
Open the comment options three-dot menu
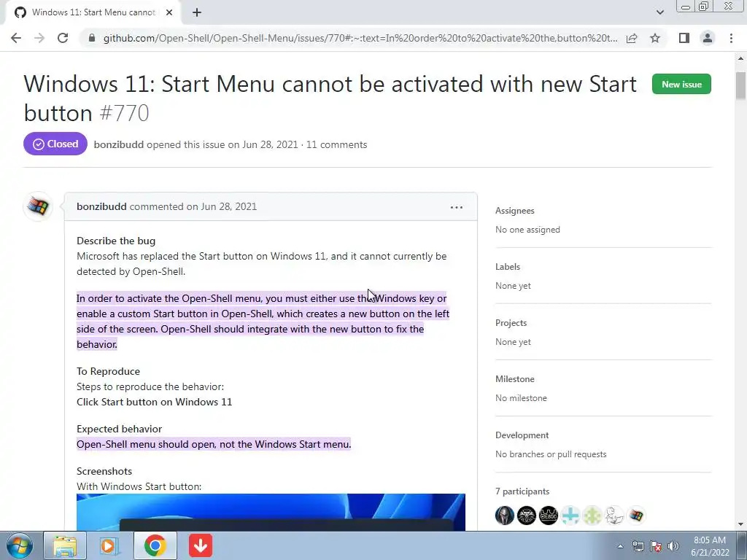point(457,207)
